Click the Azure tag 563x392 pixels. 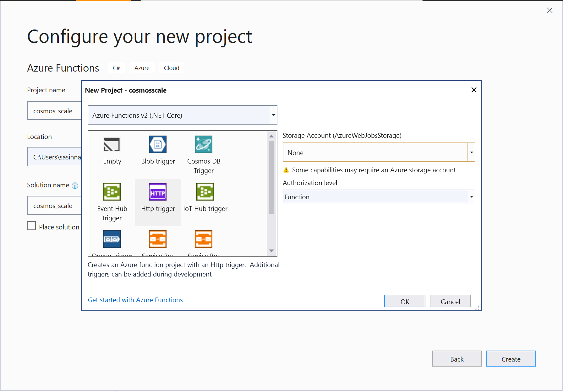(x=142, y=68)
